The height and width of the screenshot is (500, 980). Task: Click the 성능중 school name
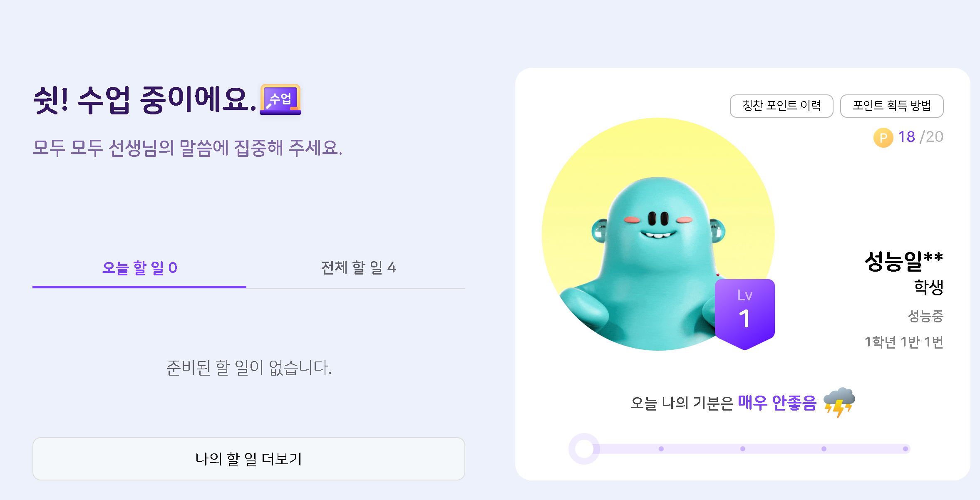(x=925, y=316)
